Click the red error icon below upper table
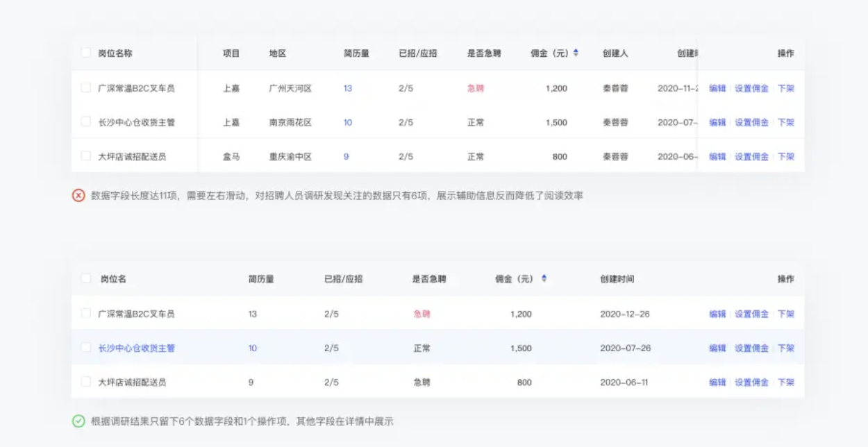This screenshot has width=868, height=447. (x=78, y=196)
